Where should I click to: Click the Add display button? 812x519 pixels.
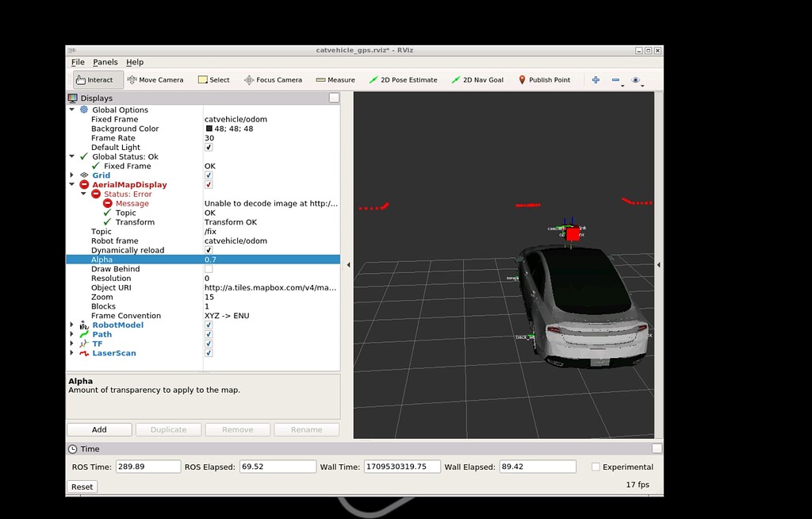99,430
